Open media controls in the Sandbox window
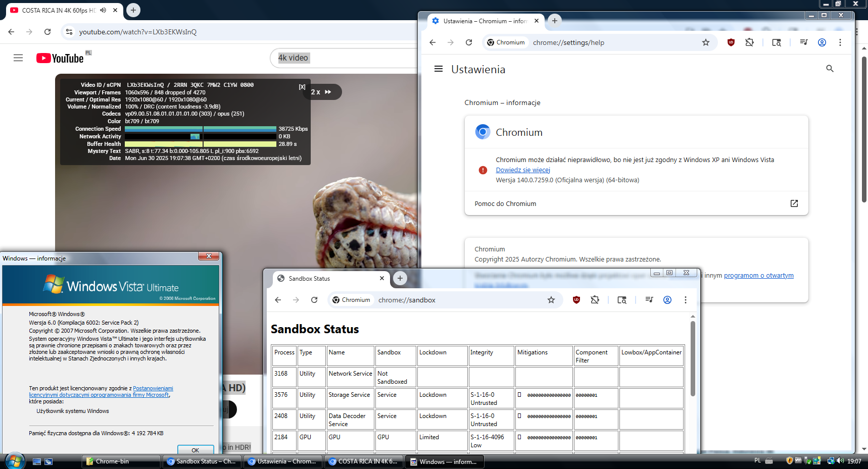Image resolution: width=868 pixels, height=469 pixels. [649, 300]
